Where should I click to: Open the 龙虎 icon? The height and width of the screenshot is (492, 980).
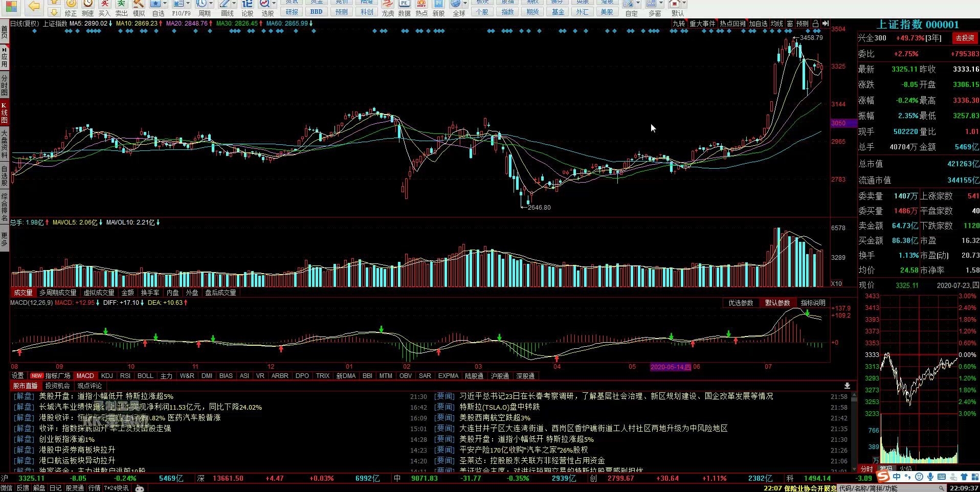(388, 8)
